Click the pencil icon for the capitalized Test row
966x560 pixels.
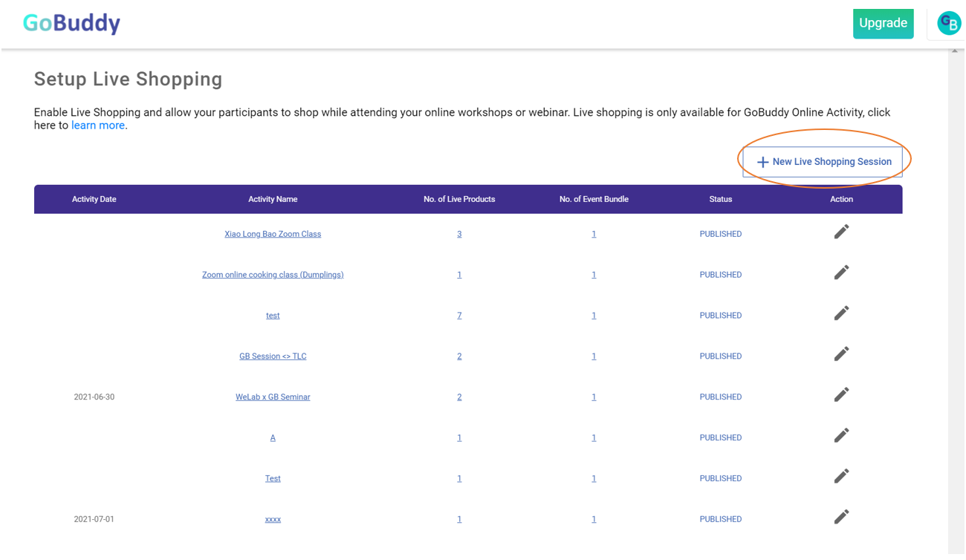tap(841, 477)
